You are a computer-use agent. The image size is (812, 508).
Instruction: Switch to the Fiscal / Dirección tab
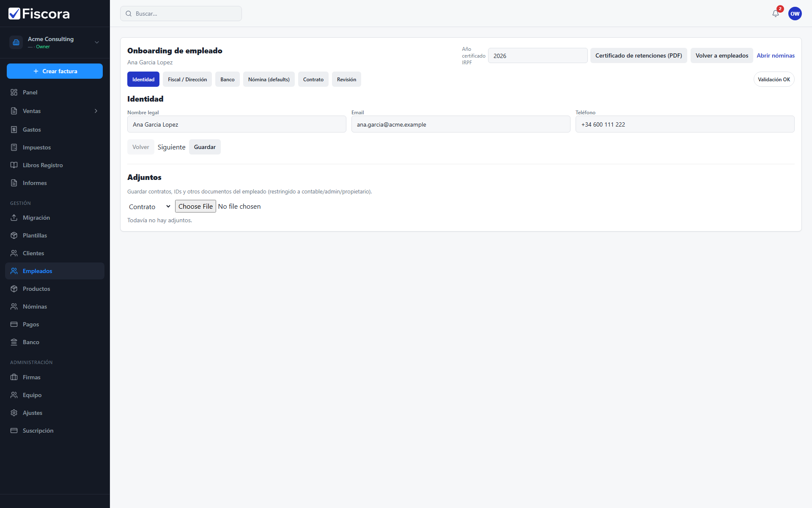point(187,80)
